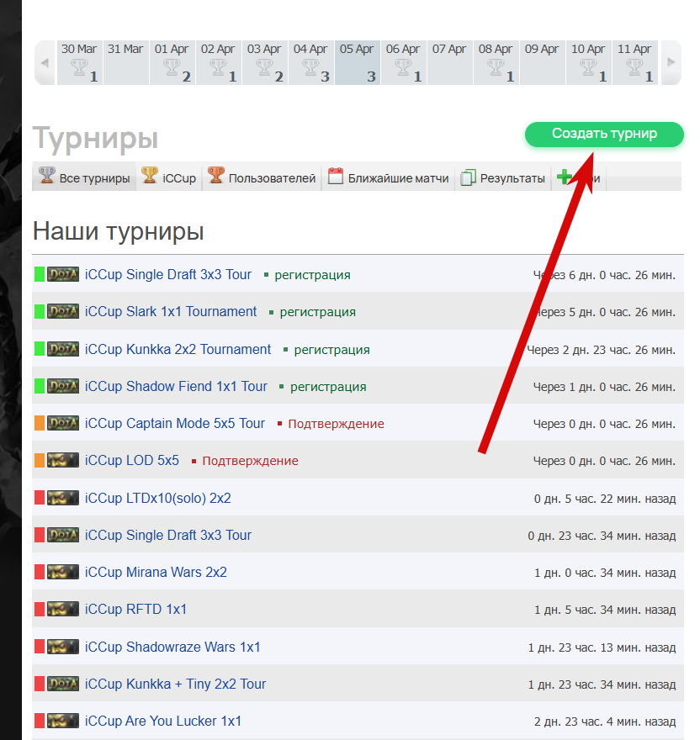The height and width of the screenshot is (740, 700).
Task: Open iCCup Mirana Wars 2x2
Action: (156, 573)
